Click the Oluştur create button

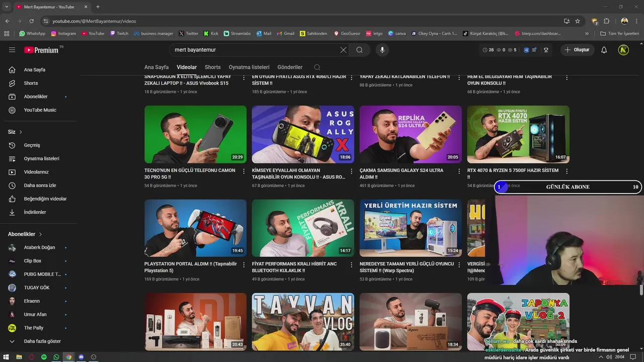[x=577, y=50]
